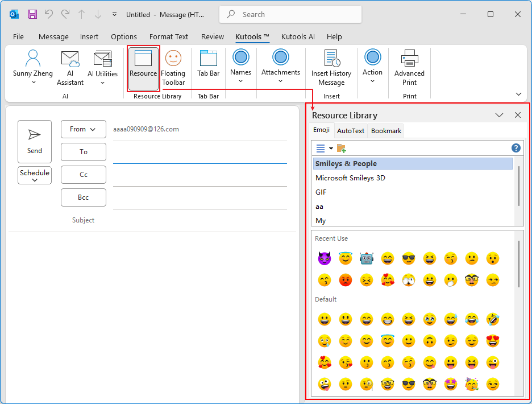532x404 pixels.
Task: Click the Cc button
Action: tap(84, 175)
